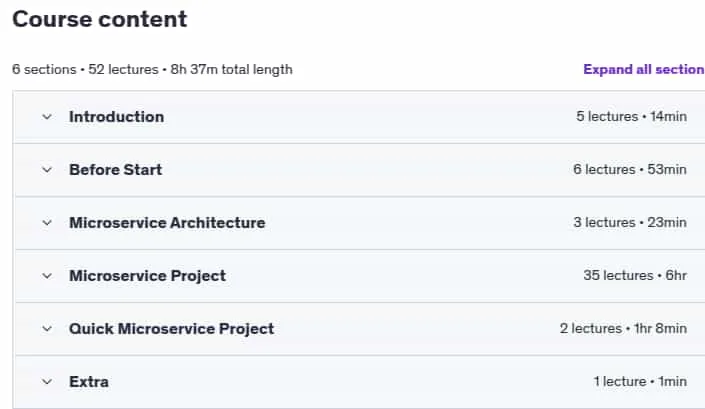Click the Course content heading
The width and height of the screenshot is (705, 409).
[x=99, y=19]
